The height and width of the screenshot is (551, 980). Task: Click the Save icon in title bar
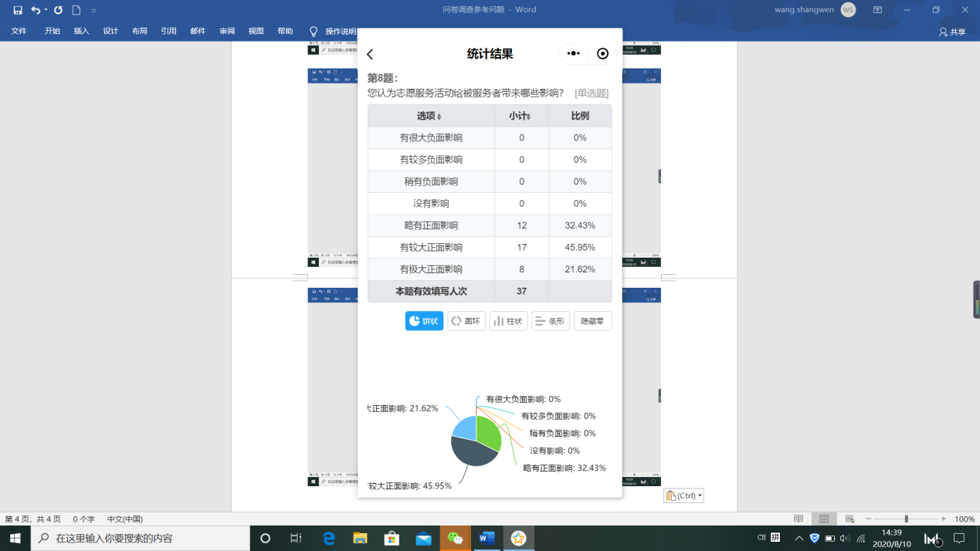(x=18, y=10)
